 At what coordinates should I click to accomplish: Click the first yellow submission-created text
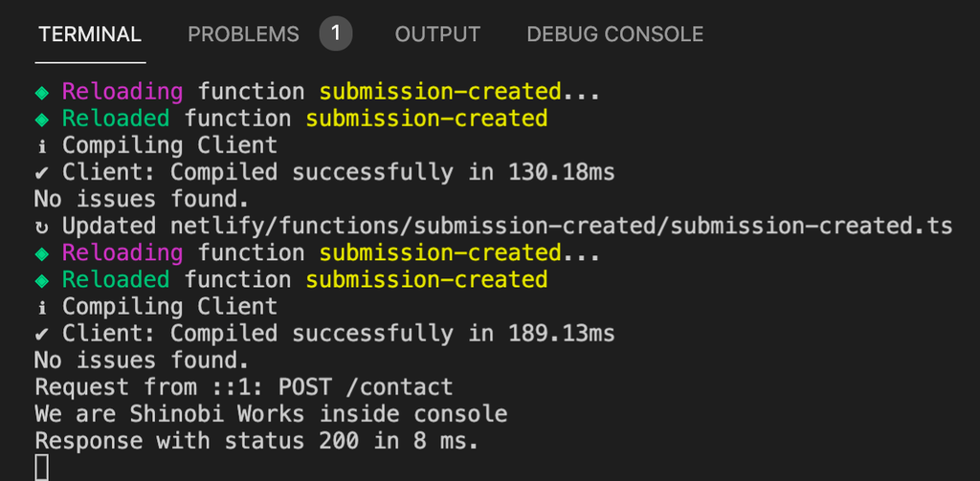click(x=440, y=92)
